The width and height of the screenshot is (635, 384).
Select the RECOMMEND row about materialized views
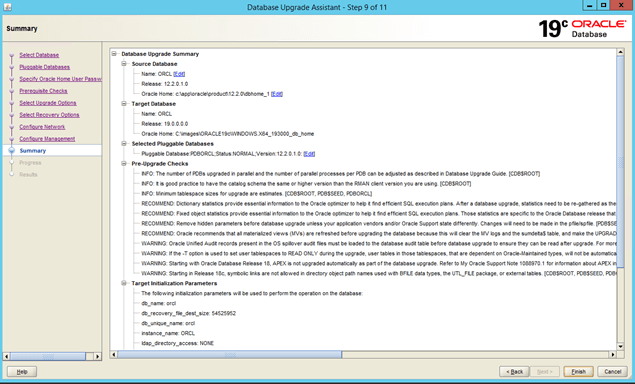point(379,234)
